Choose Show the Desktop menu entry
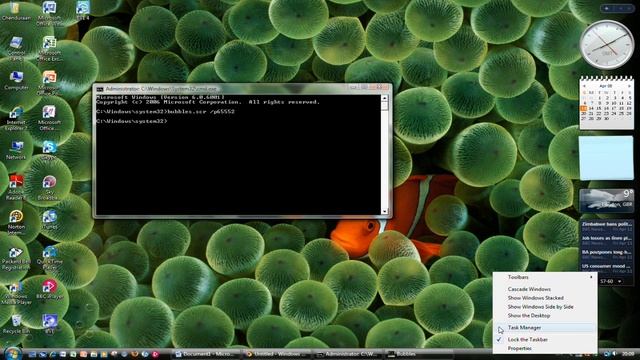640x360 pixels. (544, 316)
